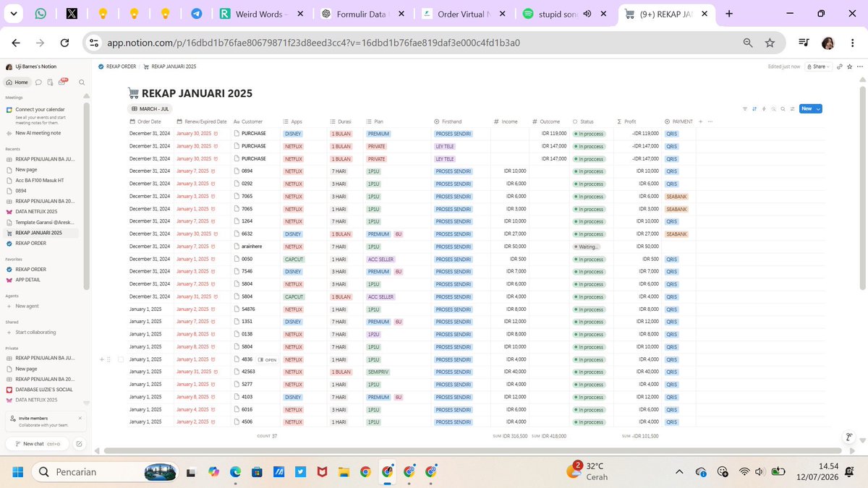Open Home in the Notion sidebar

[17, 82]
